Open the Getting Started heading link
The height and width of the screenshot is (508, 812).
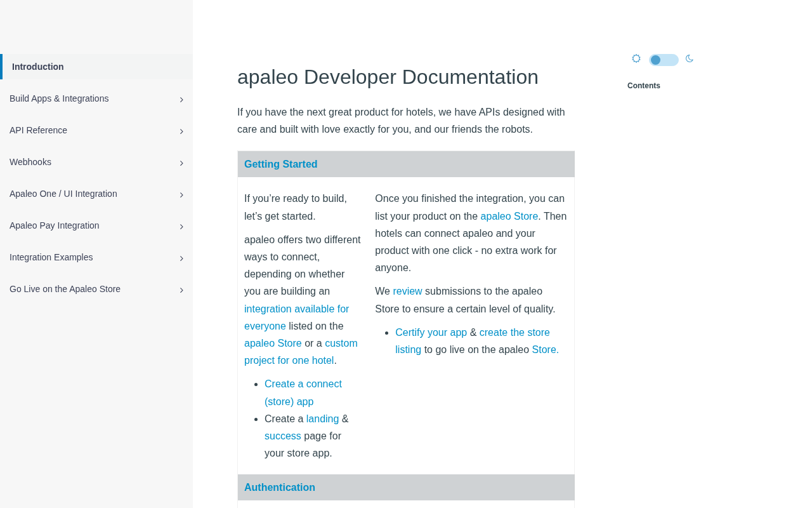click(x=280, y=164)
